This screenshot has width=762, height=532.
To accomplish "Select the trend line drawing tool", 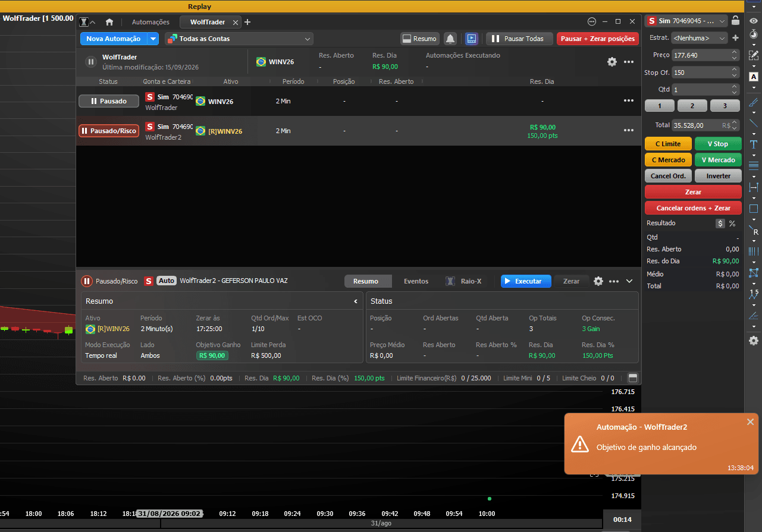I will click(754, 124).
